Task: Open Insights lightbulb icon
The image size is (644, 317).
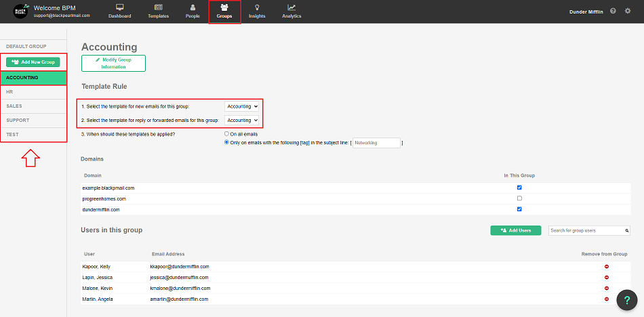Action: [x=257, y=7]
